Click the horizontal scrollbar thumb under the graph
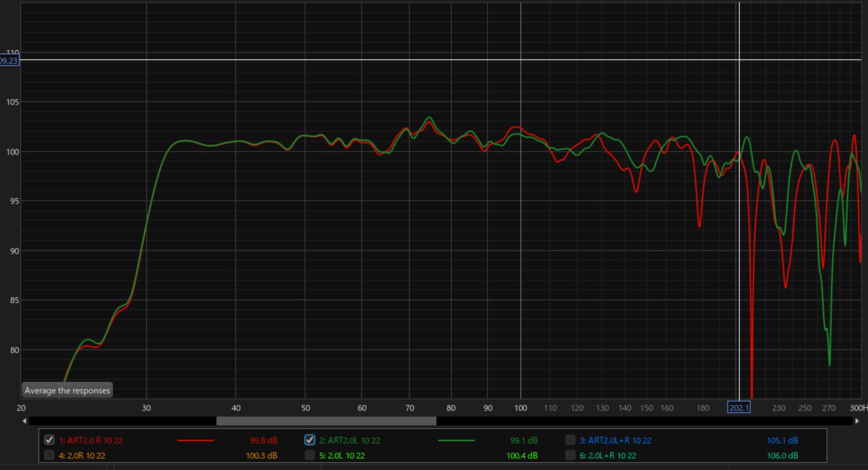 pos(326,421)
